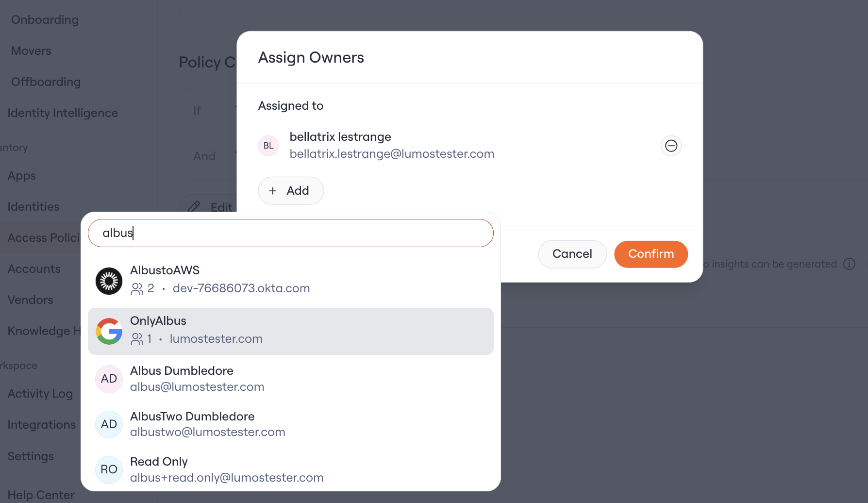Open Onboarding in the sidebar

(x=45, y=20)
